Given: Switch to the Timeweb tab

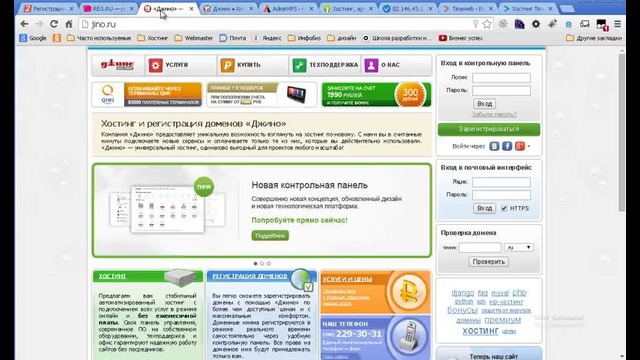Looking at the screenshot, I should pos(469,9).
